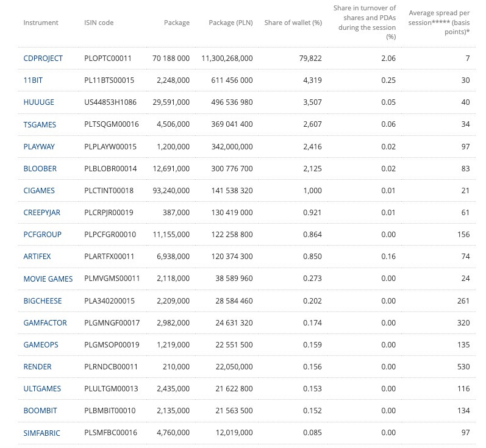
Task: Select ISIN code PLCTINT00018
Action: [x=109, y=191]
